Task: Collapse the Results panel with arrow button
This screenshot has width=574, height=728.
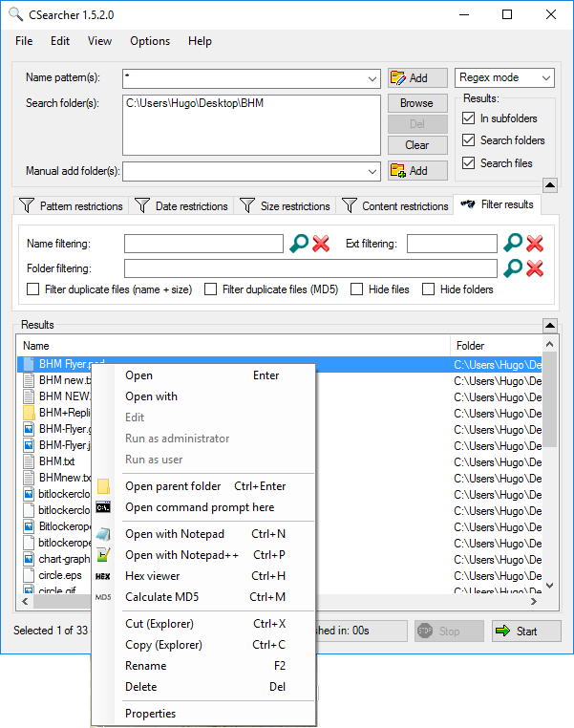Action: pyautogui.click(x=550, y=325)
